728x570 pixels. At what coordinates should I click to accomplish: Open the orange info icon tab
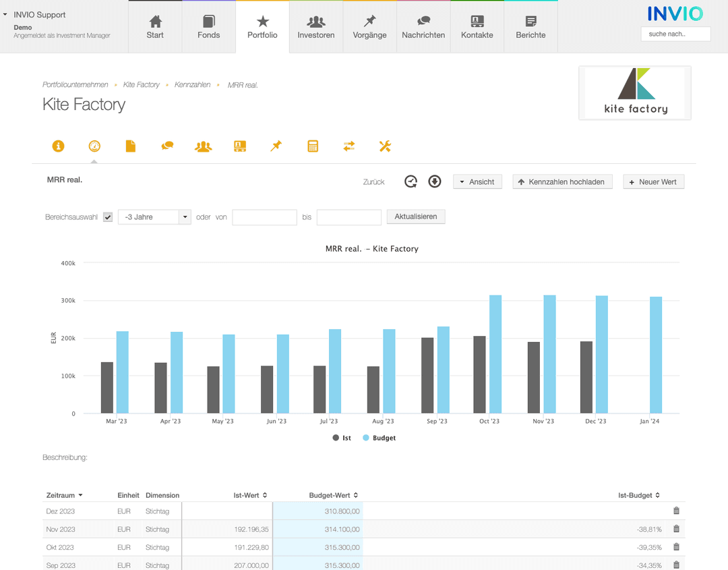[59, 146]
